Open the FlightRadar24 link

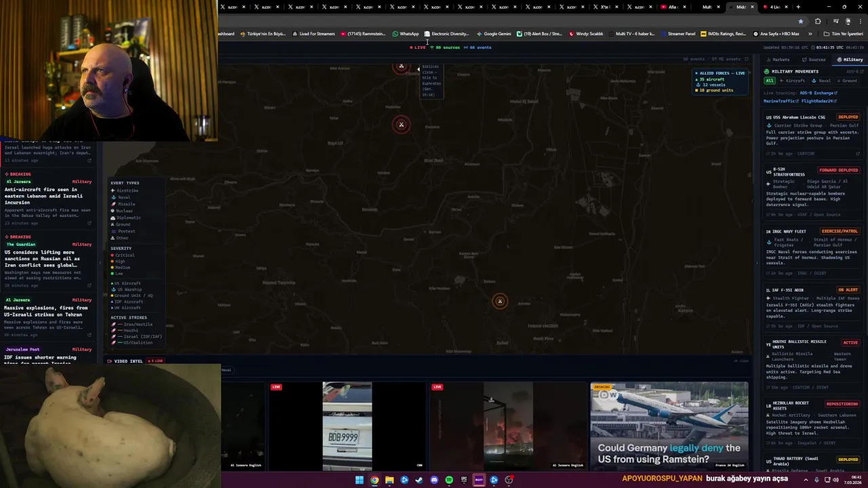pyautogui.click(x=819, y=101)
